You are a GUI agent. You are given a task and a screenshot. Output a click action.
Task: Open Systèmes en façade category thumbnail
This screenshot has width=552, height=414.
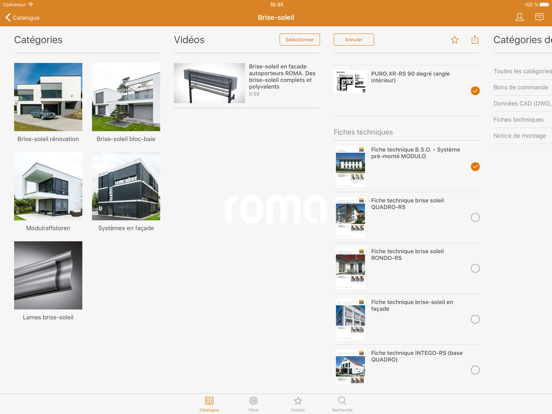click(126, 186)
